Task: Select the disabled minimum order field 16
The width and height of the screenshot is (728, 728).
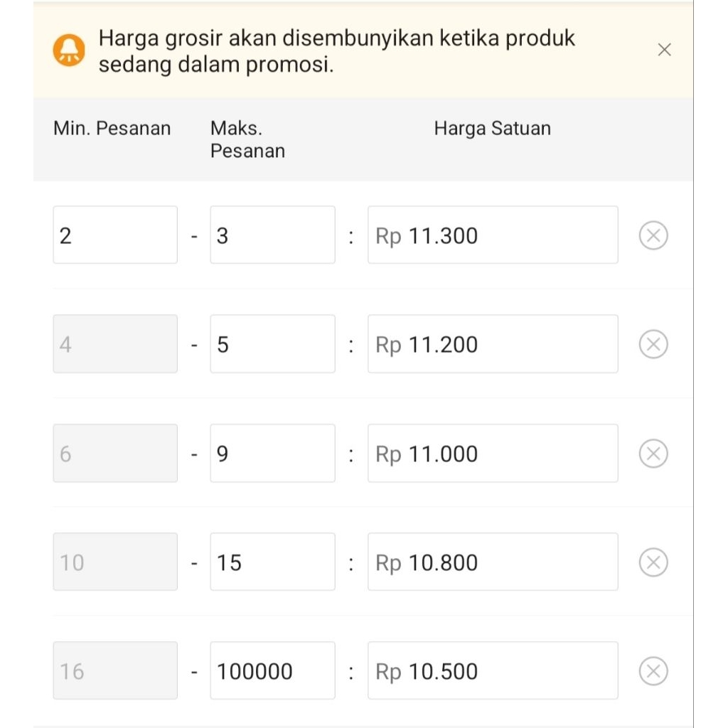Action: tap(115, 671)
